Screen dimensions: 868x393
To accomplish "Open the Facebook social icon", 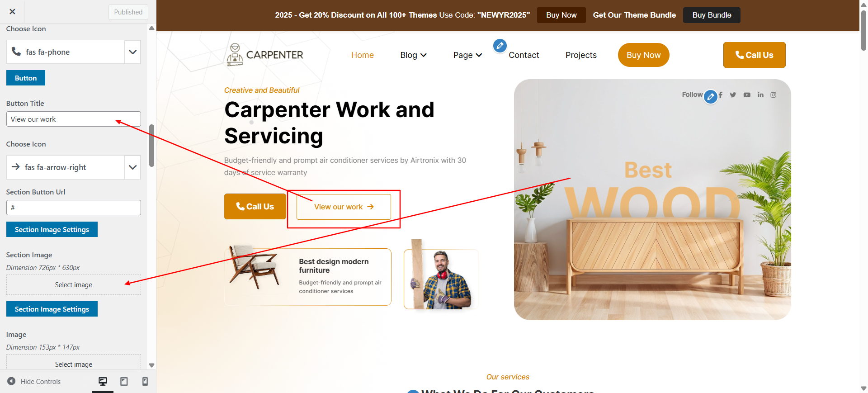I will 721,95.
